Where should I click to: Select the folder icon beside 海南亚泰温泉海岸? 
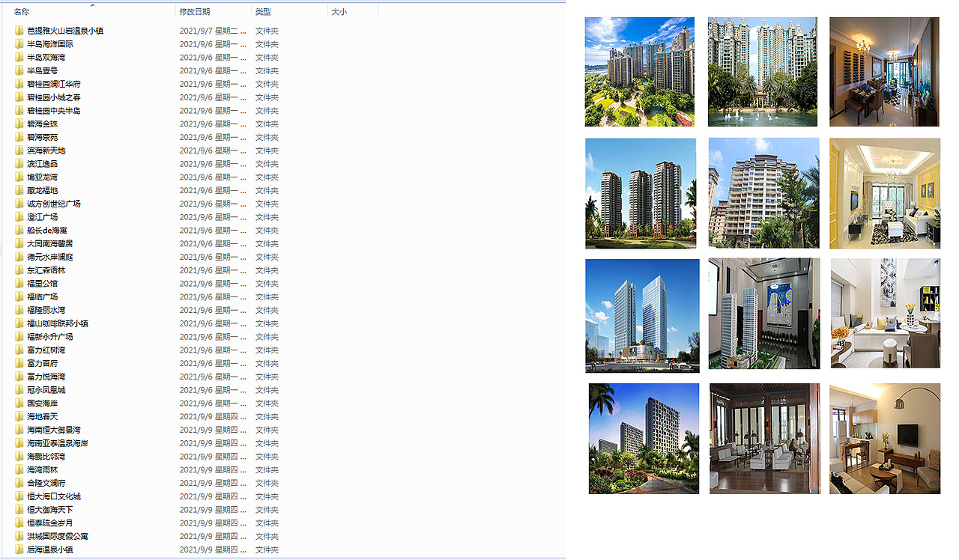click(19, 443)
